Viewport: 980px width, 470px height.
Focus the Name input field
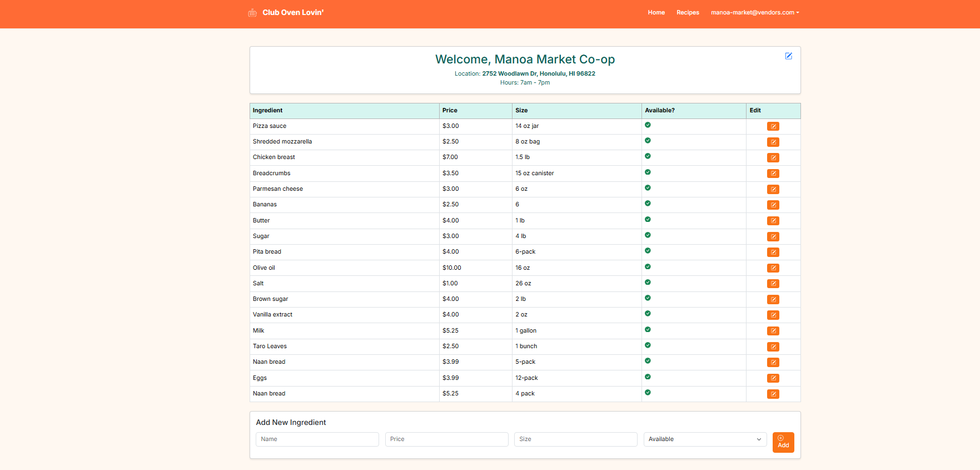(x=317, y=439)
